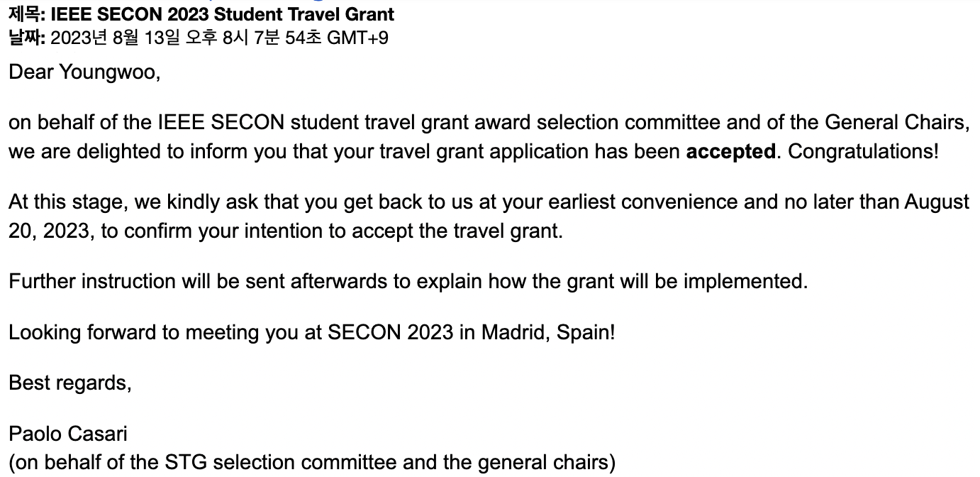
Task: Click the STG selection committee signature line
Action: coord(312,463)
